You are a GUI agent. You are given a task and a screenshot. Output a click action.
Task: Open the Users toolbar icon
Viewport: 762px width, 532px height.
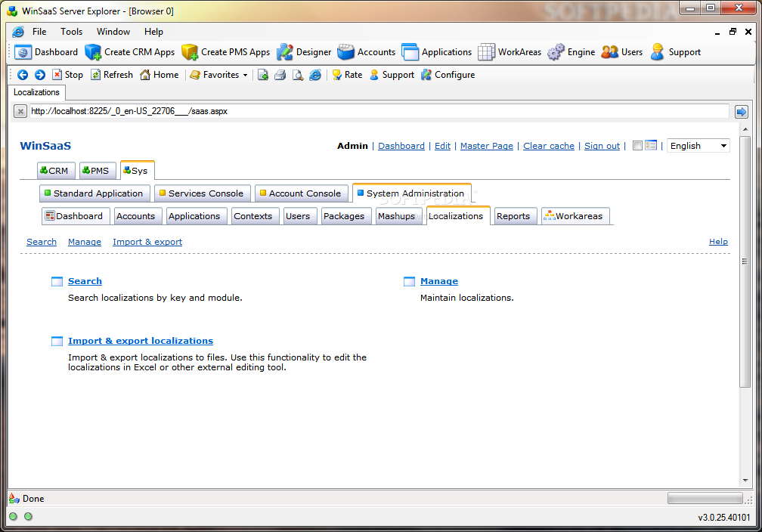(610, 52)
